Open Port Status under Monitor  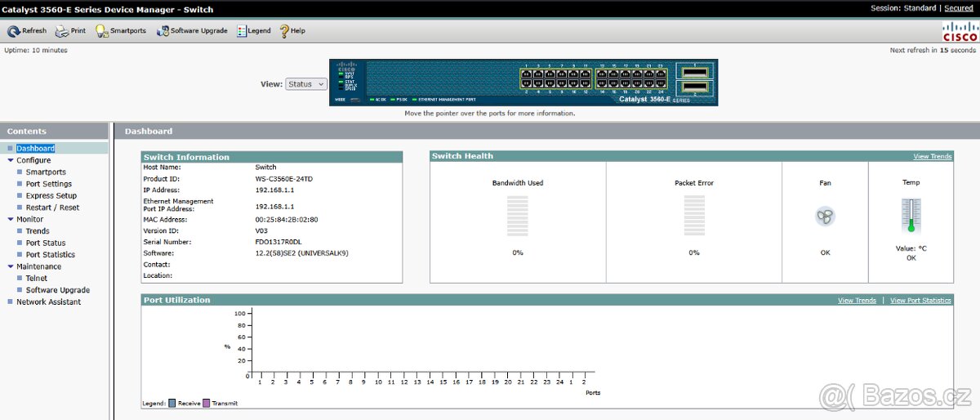[46, 243]
